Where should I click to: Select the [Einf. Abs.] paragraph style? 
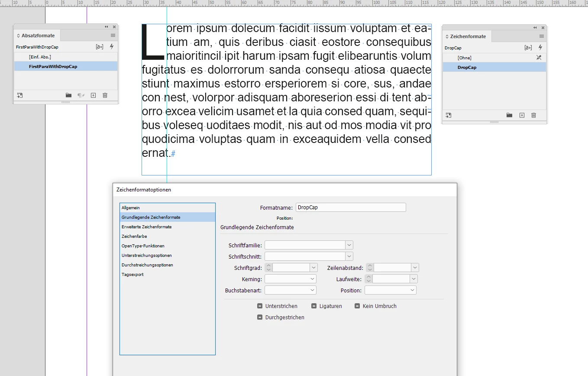(66, 57)
